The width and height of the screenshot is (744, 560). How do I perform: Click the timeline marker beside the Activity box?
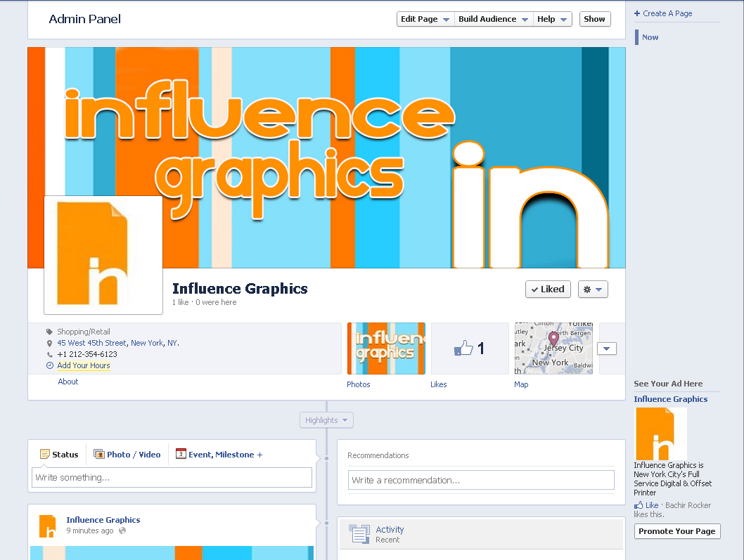(326, 523)
